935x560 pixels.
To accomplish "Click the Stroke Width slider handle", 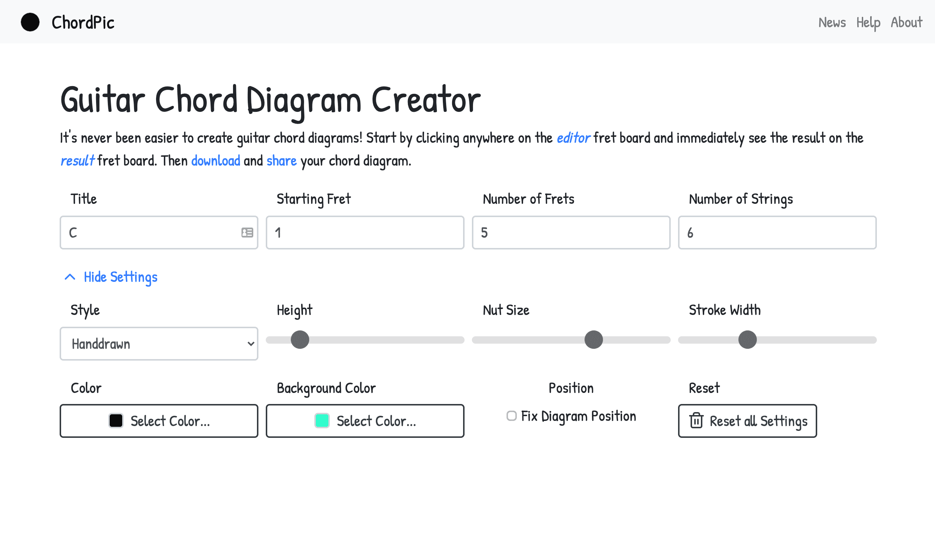I will point(747,340).
